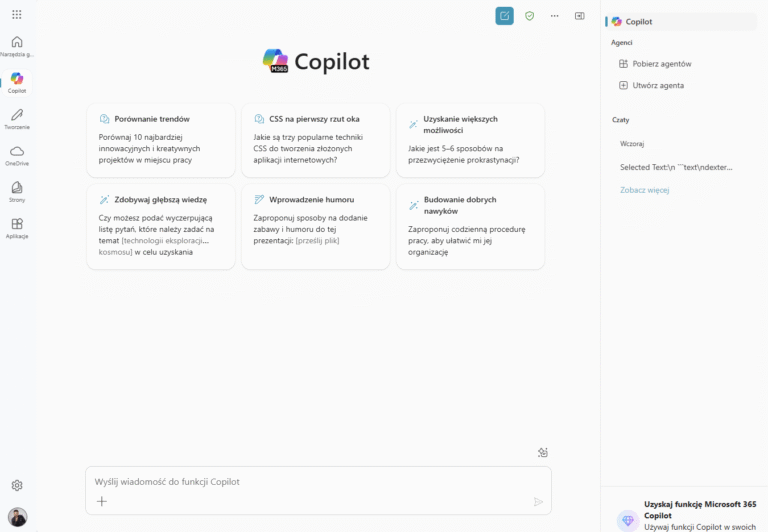This screenshot has height=532, width=768.
Task: Select the CSS na pierwszy rzut oka card
Action: 315,140
